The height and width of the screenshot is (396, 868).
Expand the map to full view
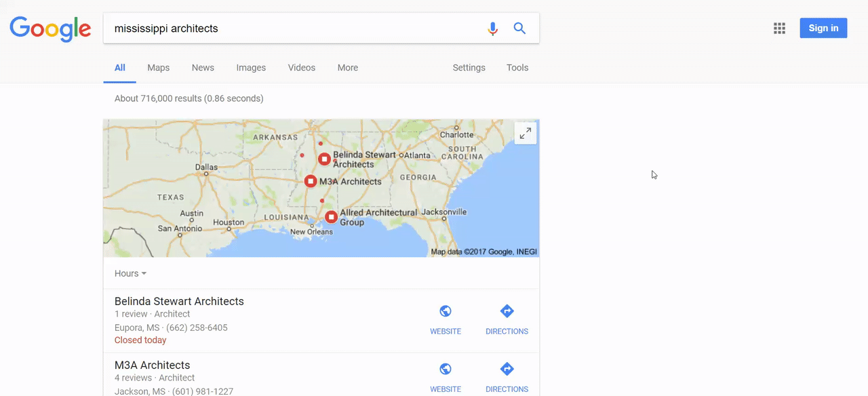point(526,134)
